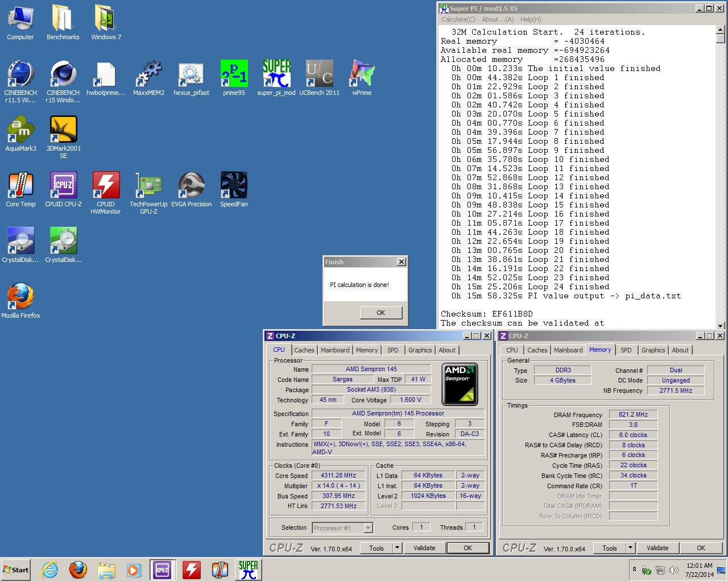The image size is (728, 582).
Task: Select the hwbotprime desktop shortcut
Action: click(x=106, y=78)
